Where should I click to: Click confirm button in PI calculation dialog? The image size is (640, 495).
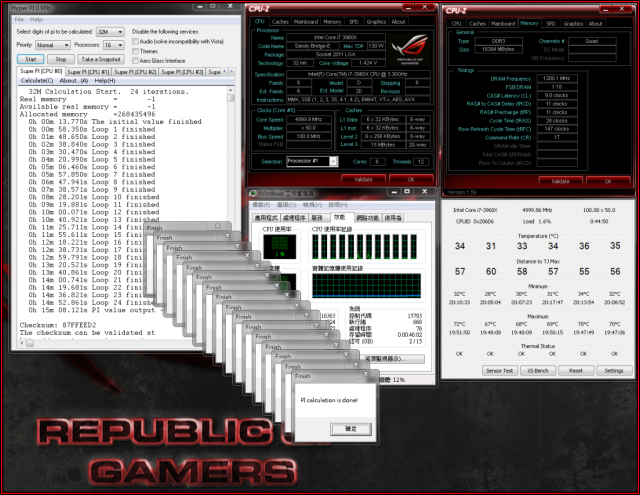[x=351, y=429]
